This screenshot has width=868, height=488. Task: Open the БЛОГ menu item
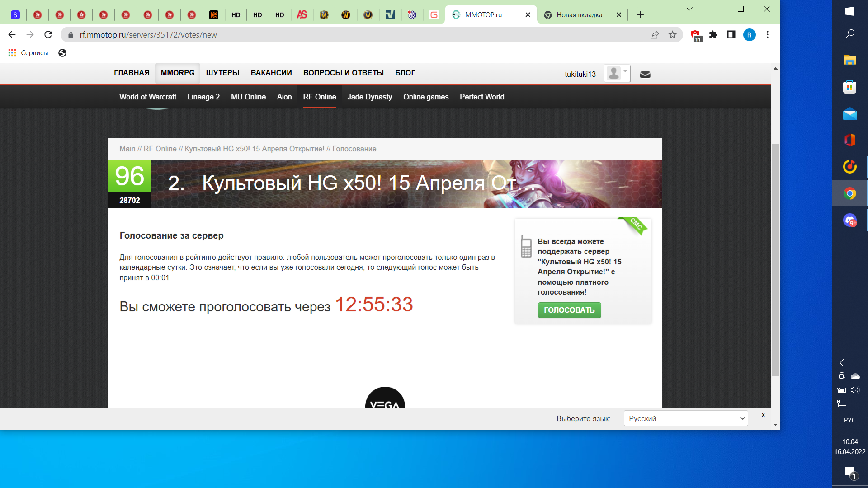[405, 73]
